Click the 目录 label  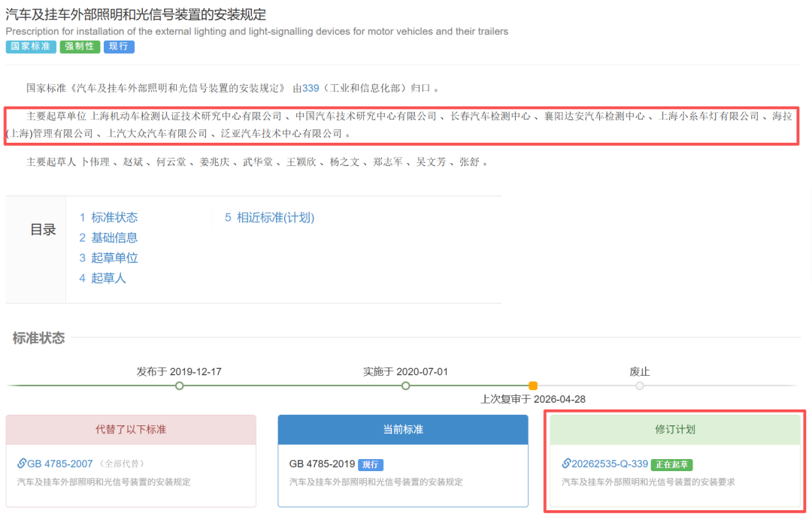[x=43, y=230]
